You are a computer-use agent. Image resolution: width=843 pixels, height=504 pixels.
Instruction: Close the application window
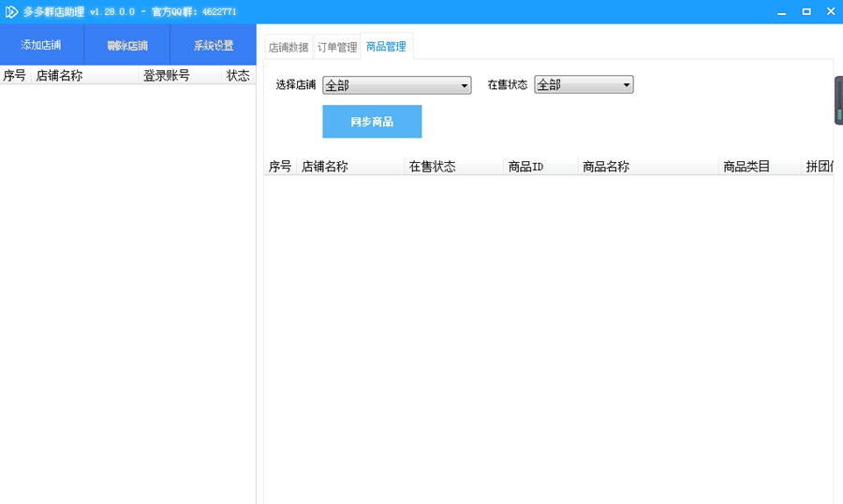(x=831, y=11)
